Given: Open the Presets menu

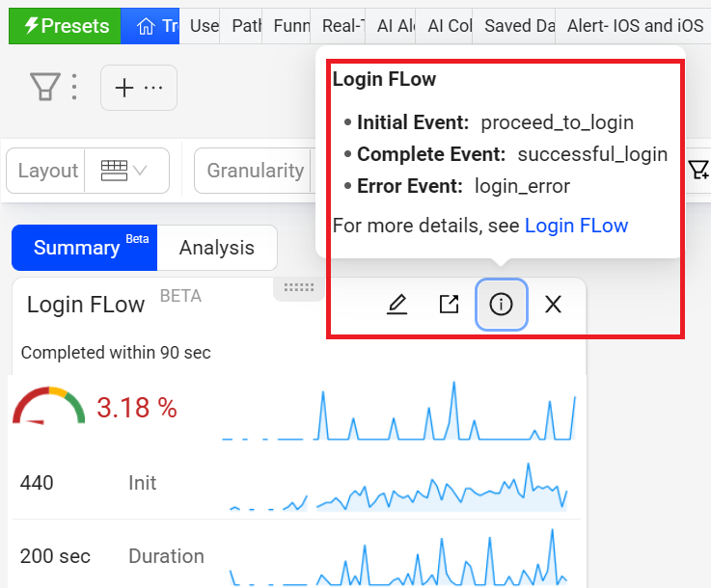Looking at the screenshot, I should coord(65,26).
